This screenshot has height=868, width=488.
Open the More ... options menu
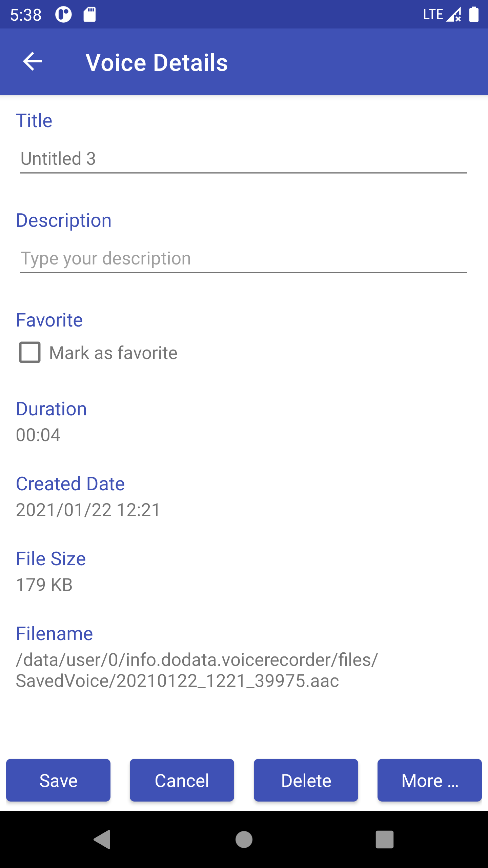tap(429, 780)
